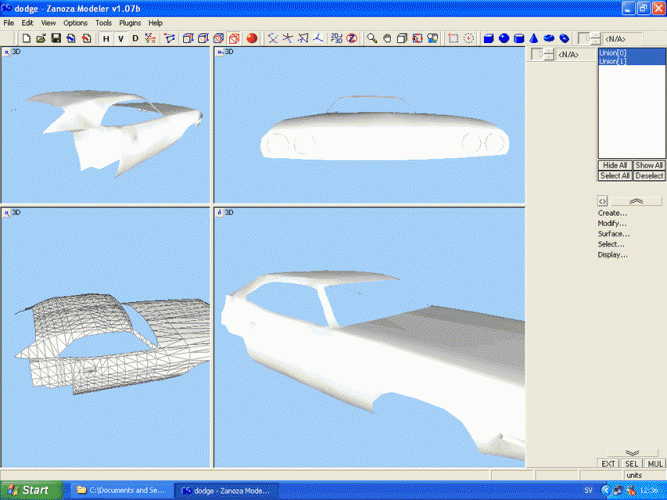Expand the Surface... command group

(x=614, y=234)
